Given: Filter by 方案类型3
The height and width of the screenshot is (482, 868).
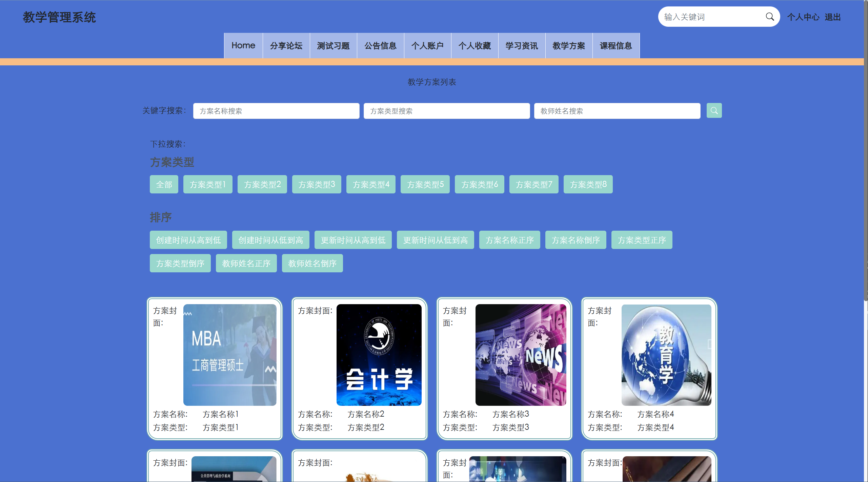Looking at the screenshot, I should [x=316, y=185].
